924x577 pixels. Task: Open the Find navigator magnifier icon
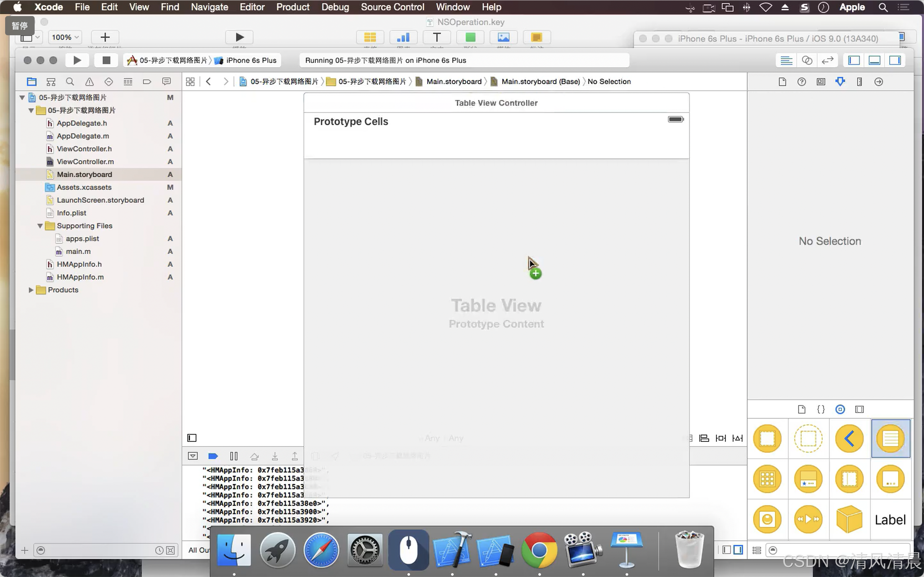point(70,82)
